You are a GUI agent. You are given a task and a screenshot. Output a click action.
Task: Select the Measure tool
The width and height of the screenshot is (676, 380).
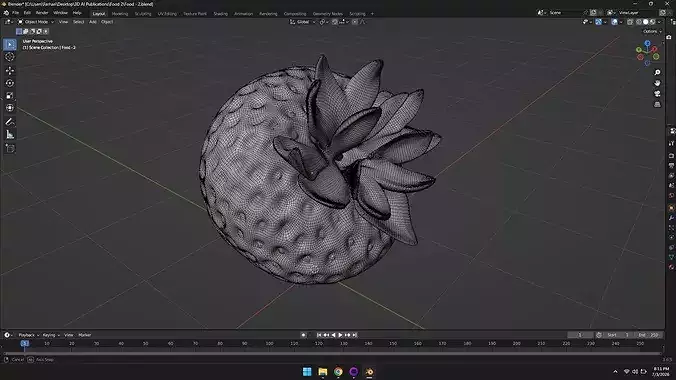pyautogui.click(x=10, y=135)
